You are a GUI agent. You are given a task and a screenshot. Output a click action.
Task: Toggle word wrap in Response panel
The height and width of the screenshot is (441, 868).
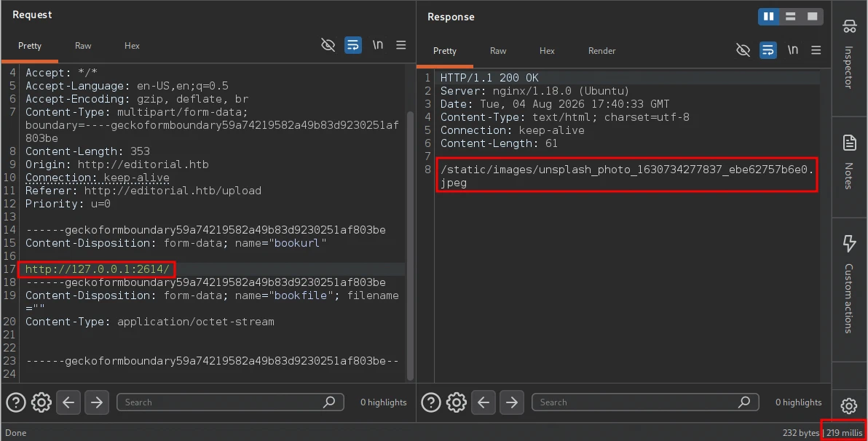coord(768,50)
